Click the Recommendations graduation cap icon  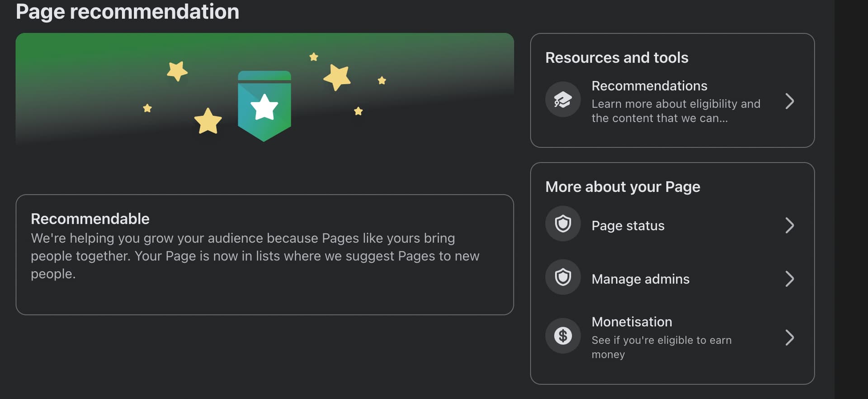point(563,100)
